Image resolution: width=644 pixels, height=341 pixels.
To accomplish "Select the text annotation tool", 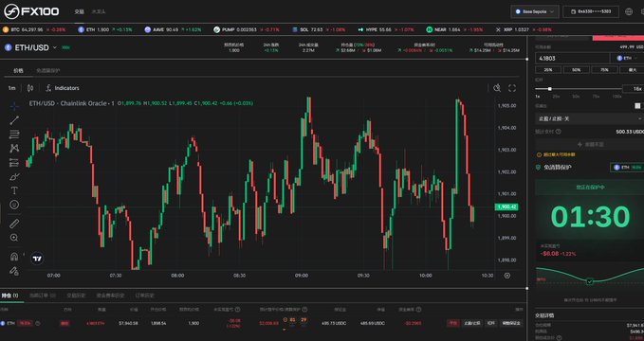I will click(14, 190).
